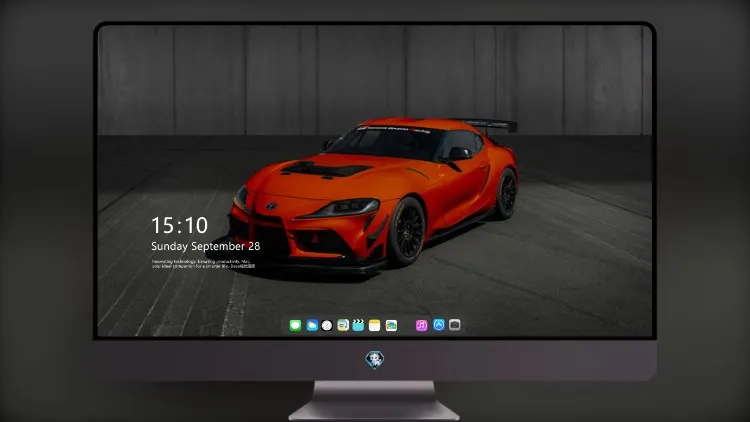750x422 pixels.
Task: Open the green Messages app in dock
Action: (x=295, y=325)
